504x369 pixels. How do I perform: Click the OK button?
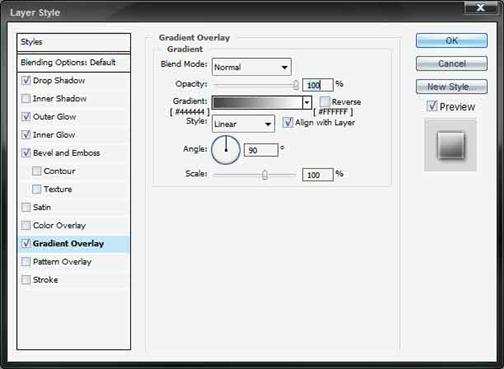pos(452,41)
